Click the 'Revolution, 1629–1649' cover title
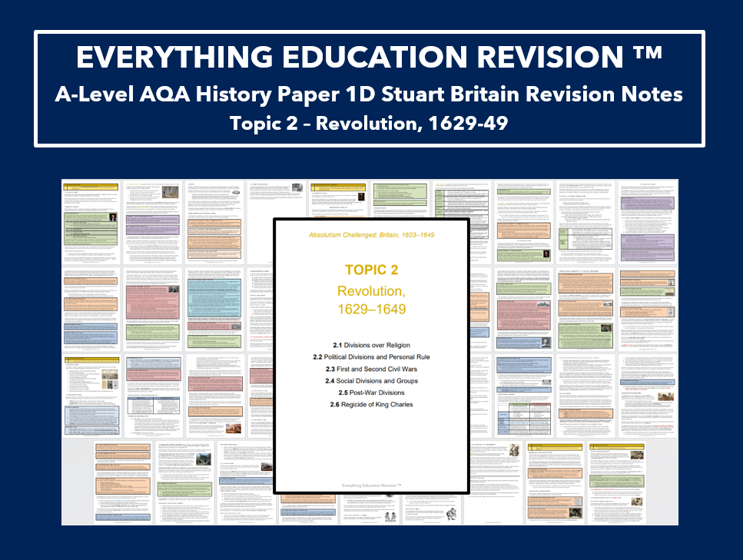Image resolution: width=743 pixels, height=560 pixels. click(x=372, y=300)
